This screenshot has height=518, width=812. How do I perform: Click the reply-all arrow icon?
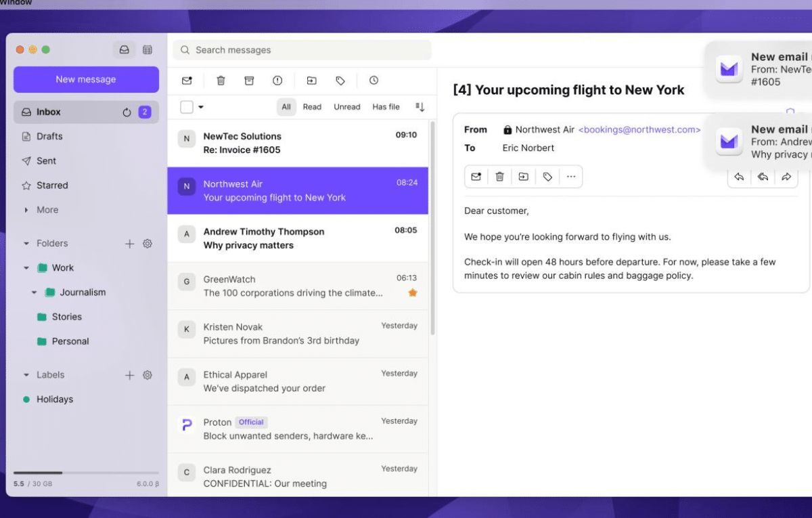click(763, 177)
